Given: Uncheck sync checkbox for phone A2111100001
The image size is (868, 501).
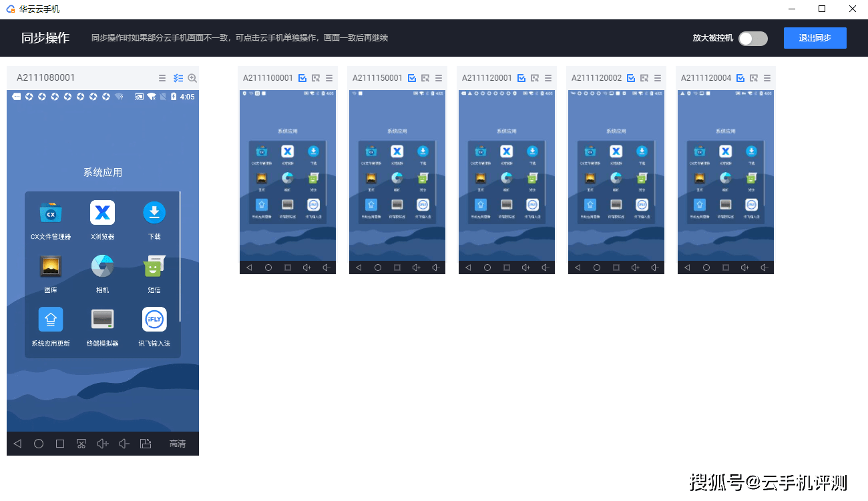Looking at the screenshot, I should coord(302,78).
